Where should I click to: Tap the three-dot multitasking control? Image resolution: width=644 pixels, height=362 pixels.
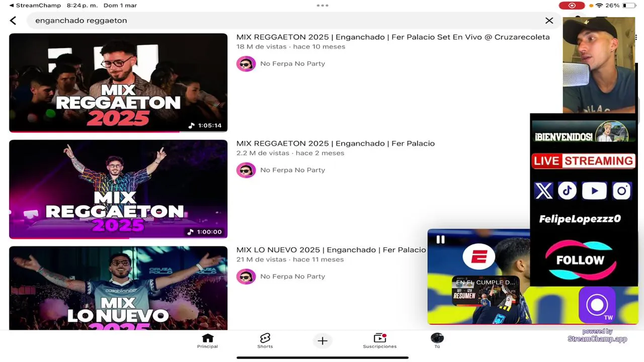click(323, 6)
